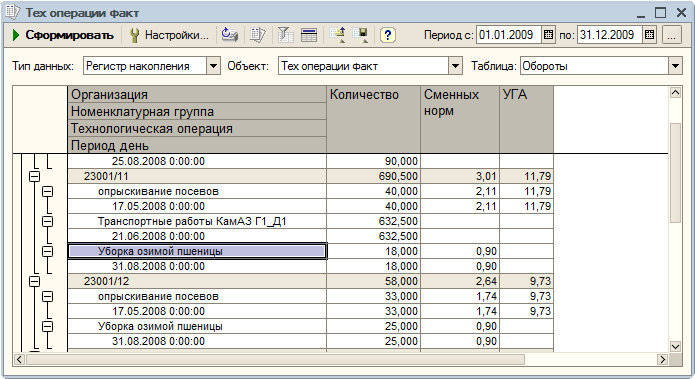Open the Таблица dropdown arrow
This screenshot has height=379, width=695.
675,66
